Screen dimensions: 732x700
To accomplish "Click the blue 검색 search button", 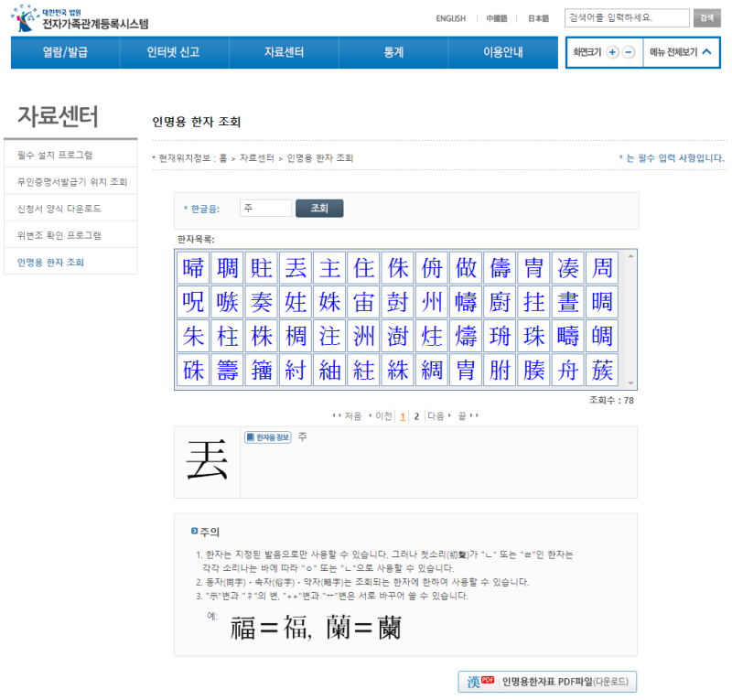I will click(706, 17).
